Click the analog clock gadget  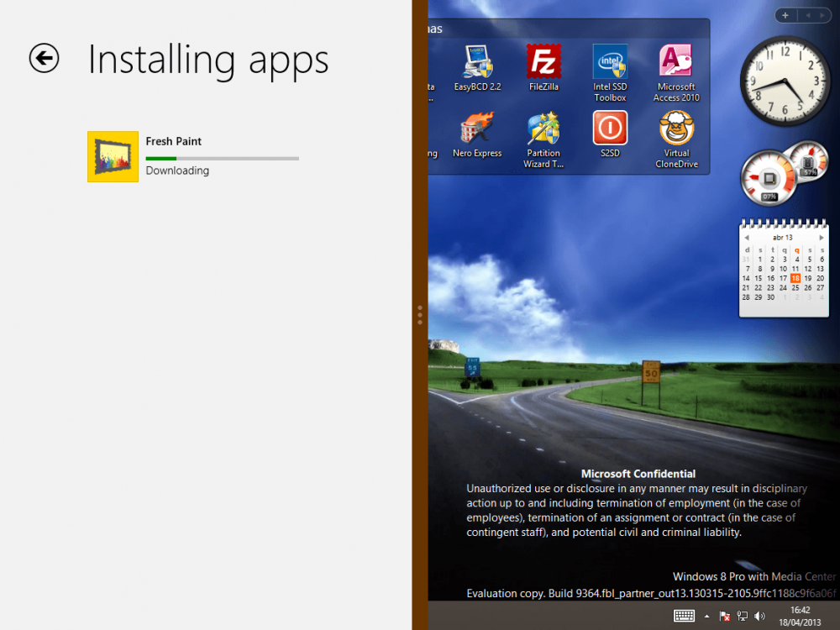[x=785, y=81]
